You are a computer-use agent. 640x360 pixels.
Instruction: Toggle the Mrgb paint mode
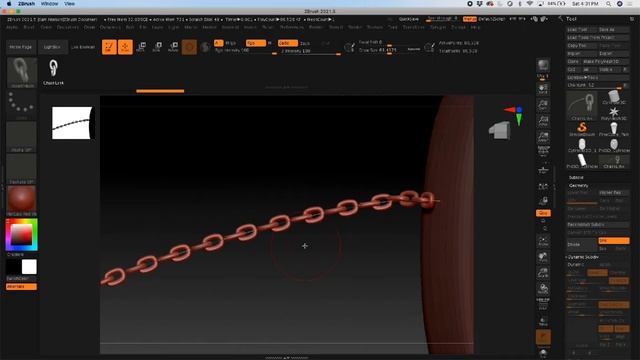coord(230,43)
